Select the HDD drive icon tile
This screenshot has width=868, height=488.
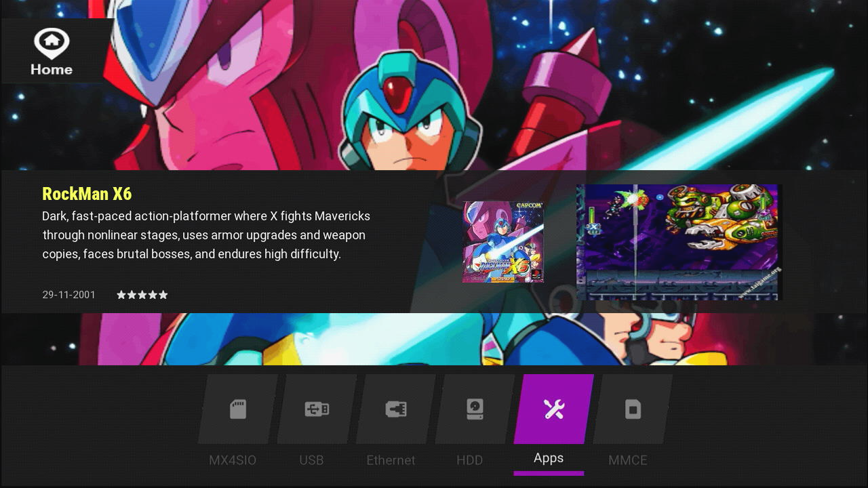click(x=475, y=409)
